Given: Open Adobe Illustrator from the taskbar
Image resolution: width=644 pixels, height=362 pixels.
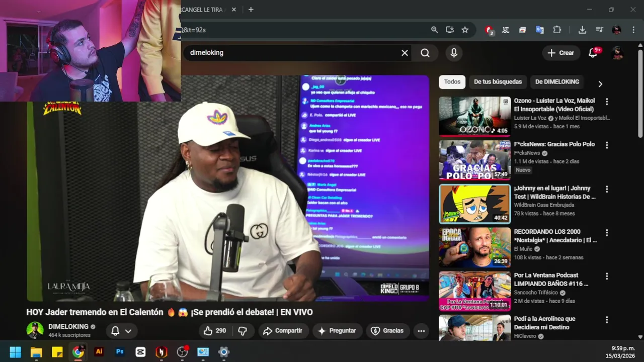Looking at the screenshot, I should tap(99, 352).
